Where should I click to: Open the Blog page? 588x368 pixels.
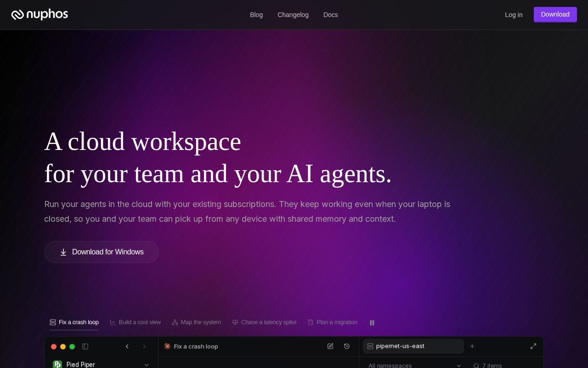[x=256, y=15]
